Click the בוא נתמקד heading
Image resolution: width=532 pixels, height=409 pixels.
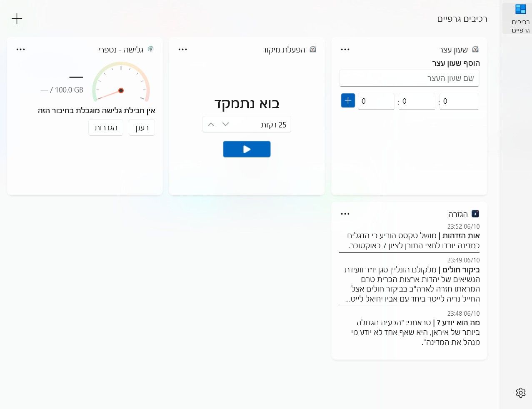pyautogui.click(x=247, y=103)
